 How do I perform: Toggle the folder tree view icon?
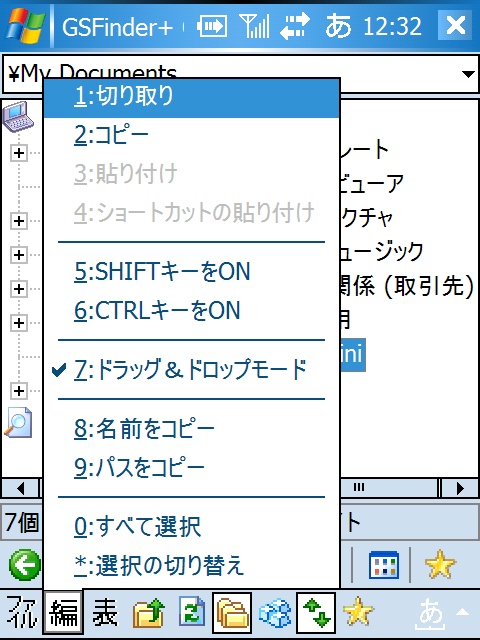pos(232,612)
